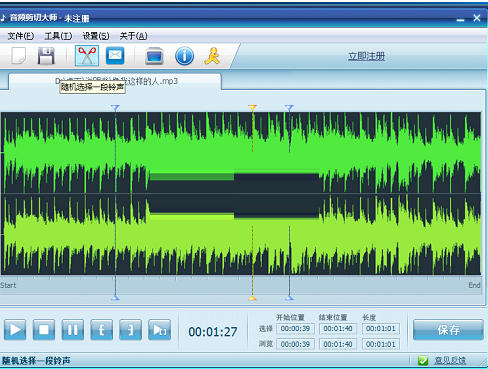Click the green feedback check icon
This screenshot has width=488, height=369.
click(x=423, y=360)
